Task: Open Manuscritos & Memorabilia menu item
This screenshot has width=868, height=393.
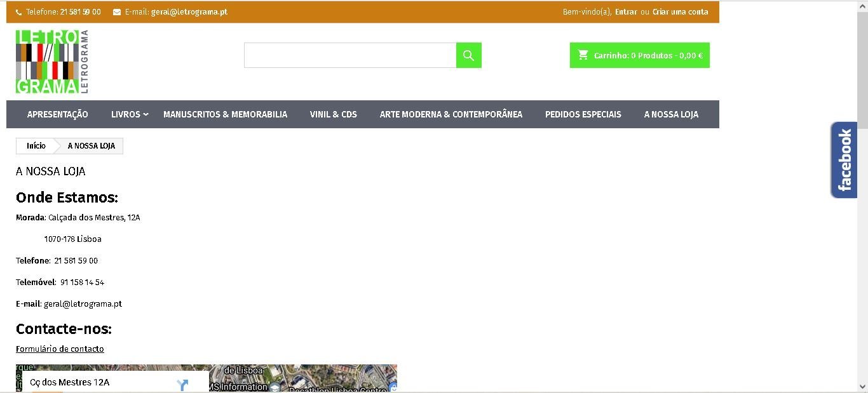Action: pos(226,114)
